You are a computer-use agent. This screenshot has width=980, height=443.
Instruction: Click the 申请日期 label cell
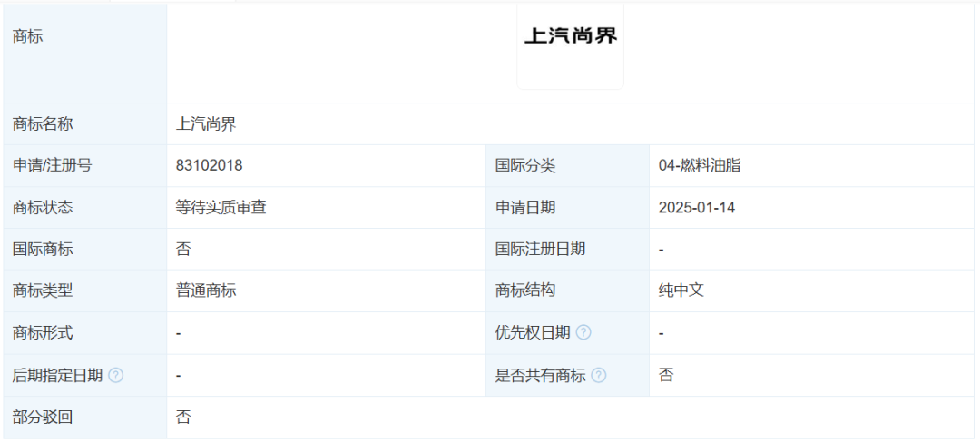click(567, 208)
